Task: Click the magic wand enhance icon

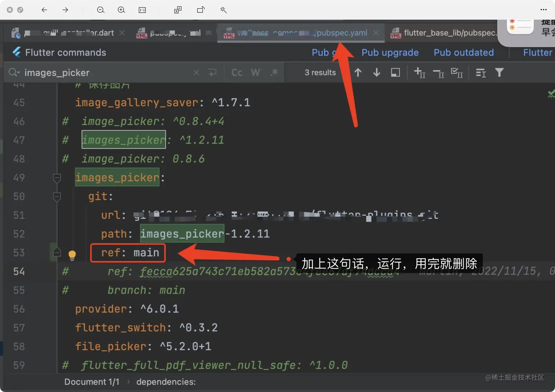Action: point(223,10)
